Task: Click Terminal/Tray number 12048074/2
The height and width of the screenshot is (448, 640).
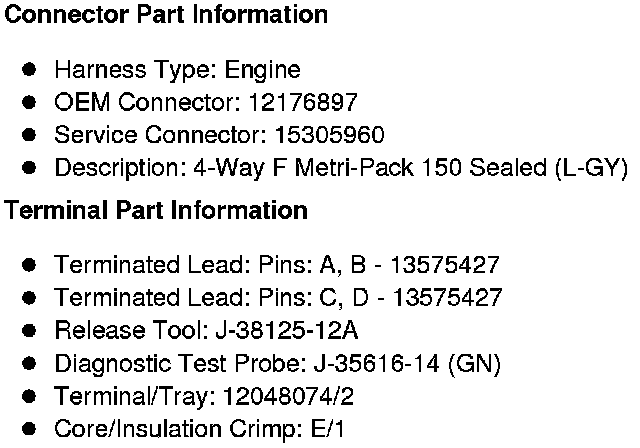Action: [x=288, y=396]
